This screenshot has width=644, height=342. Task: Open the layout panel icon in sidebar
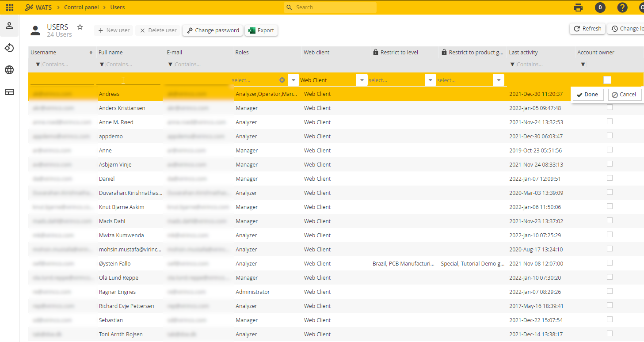tap(9, 92)
